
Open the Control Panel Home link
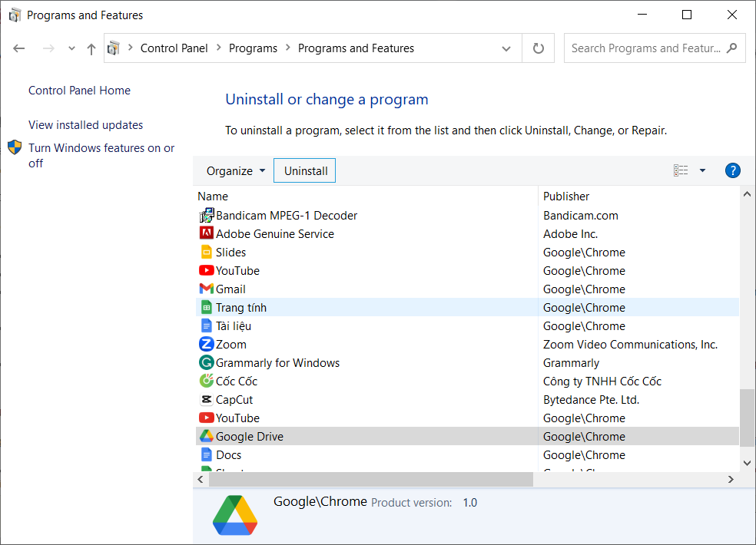pyautogui.click(x=80, y=91)
